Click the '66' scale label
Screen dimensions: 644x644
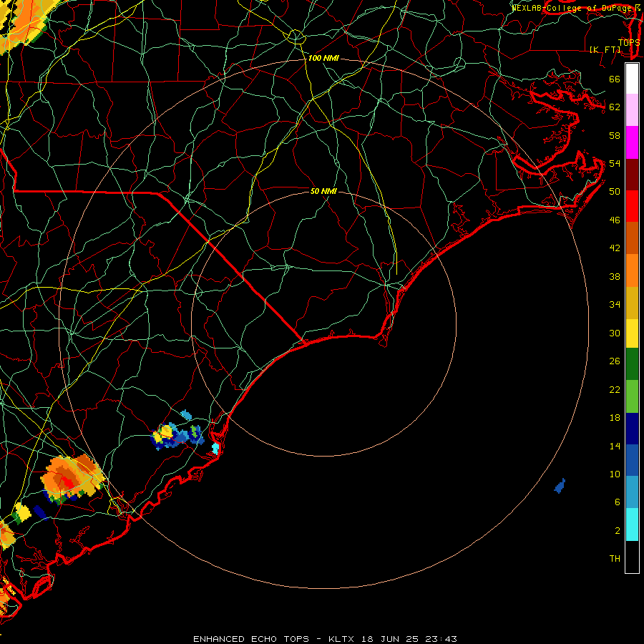click(615, 79)
